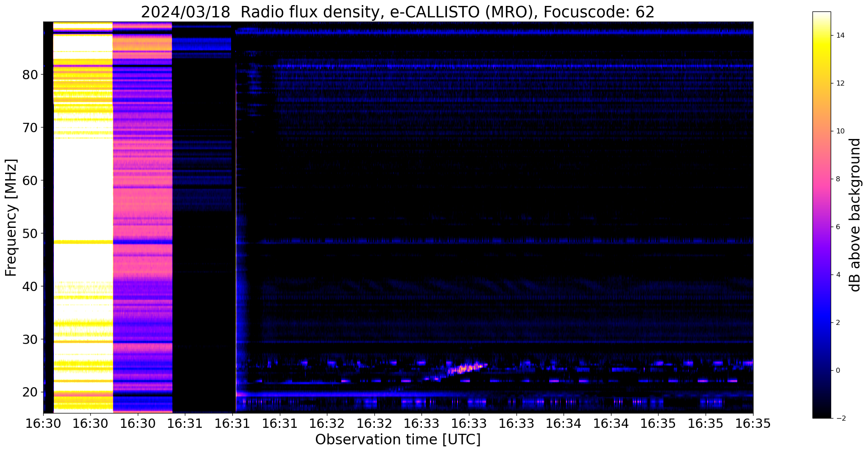The width and height of the screenshot is (868, 452).
Task: Select the 80 MHz frequency tick label
Action: [x=30, y=75]
